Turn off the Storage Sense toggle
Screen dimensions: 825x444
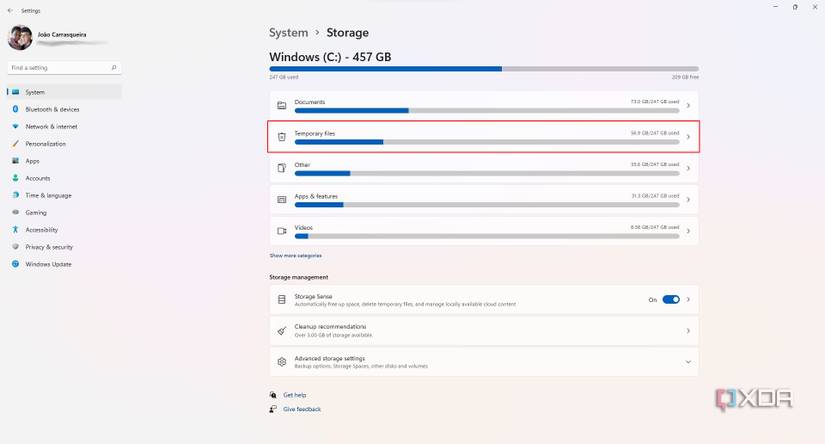click(671, 299)
